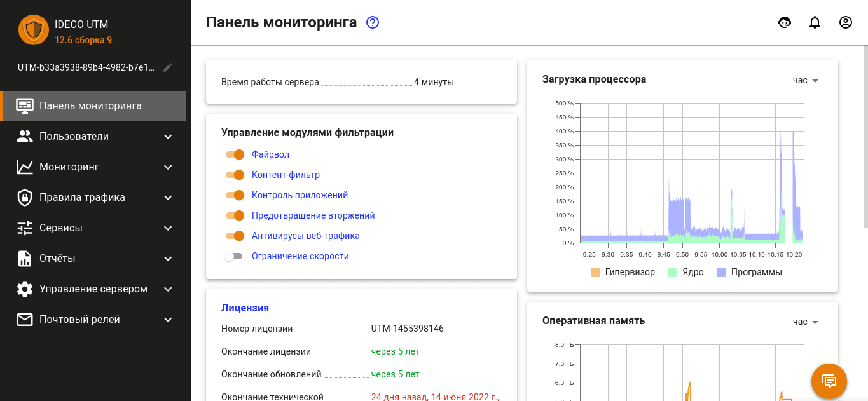Expand Пользователи section chevron
Viewport: 868px width, 401px height.
tap(168, 137)
